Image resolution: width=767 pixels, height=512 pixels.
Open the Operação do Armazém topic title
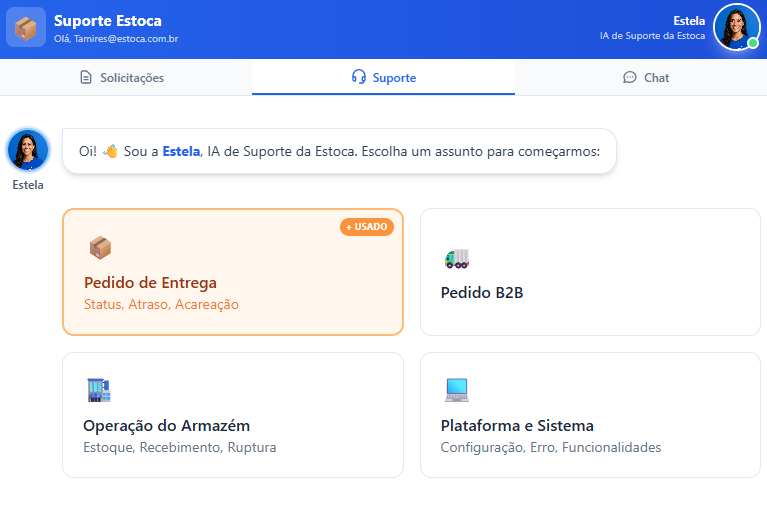[166, 425]
